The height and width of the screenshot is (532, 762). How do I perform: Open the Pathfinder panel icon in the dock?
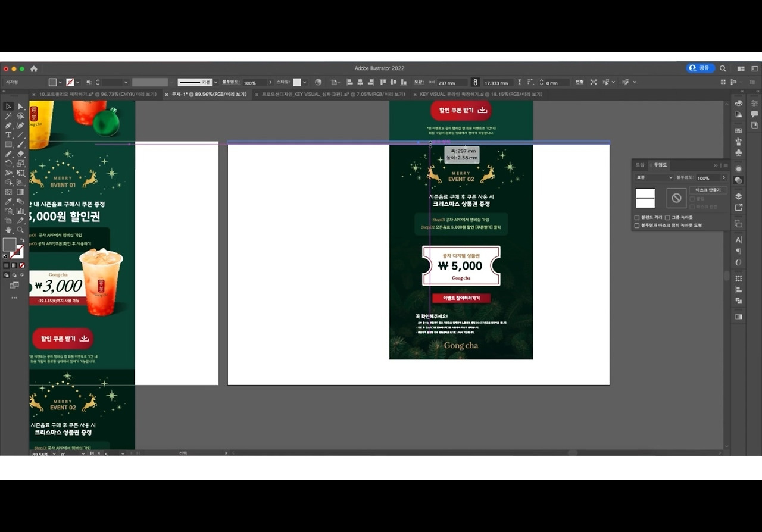pyautogui.click(x=739, y=301)
